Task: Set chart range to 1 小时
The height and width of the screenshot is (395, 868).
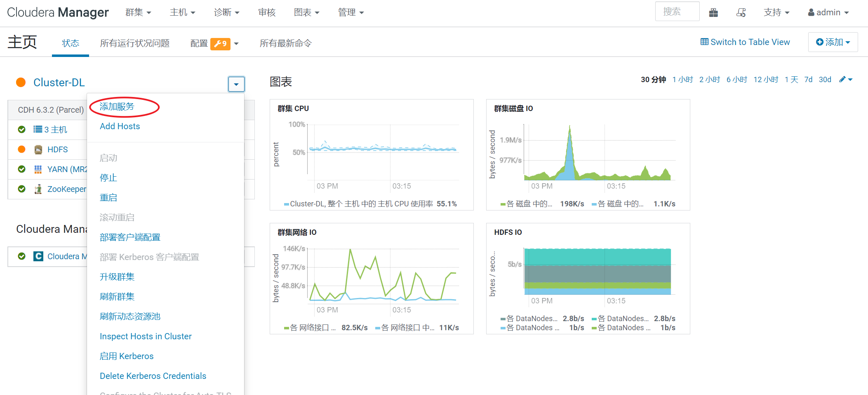Action: tap(683, 79)
